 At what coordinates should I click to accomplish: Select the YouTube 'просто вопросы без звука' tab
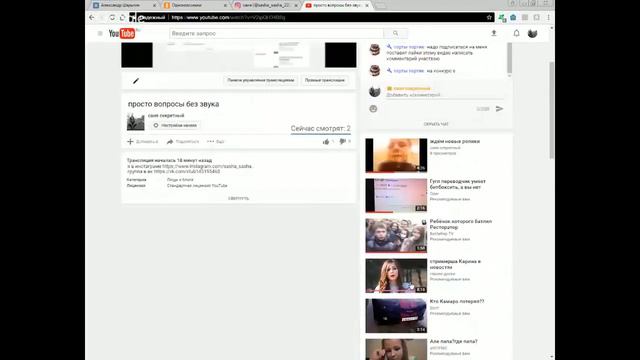(337, 5)
